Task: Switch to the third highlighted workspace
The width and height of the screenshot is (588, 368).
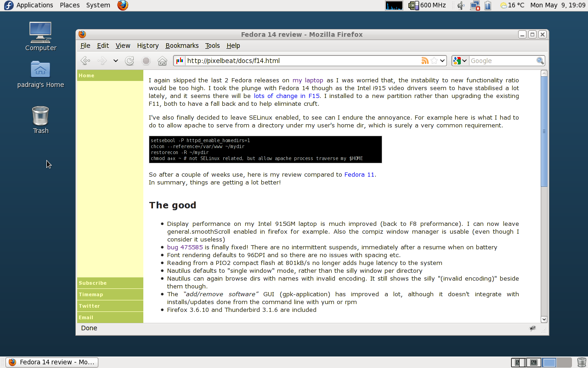Action: click(549, 362)
